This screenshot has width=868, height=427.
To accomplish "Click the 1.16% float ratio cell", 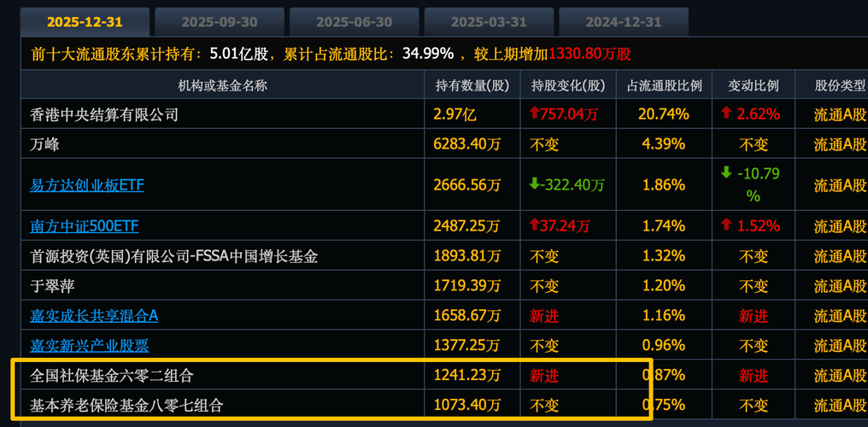I will point(664,316).
